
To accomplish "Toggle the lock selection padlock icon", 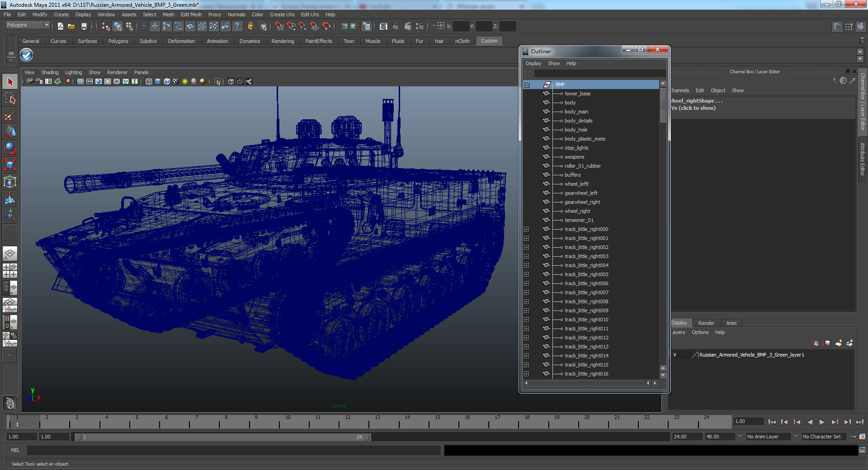I will click(x=250, y=26).
